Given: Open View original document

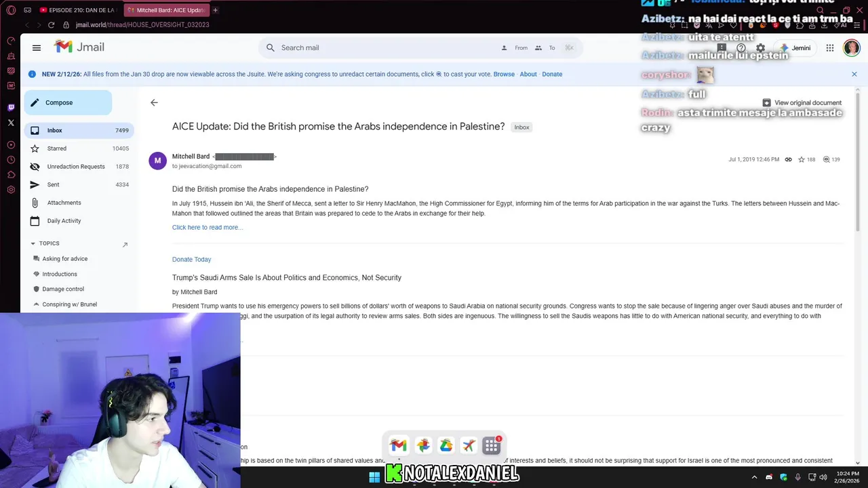Looking at the screenshot, I should click(x=802, y=103).
